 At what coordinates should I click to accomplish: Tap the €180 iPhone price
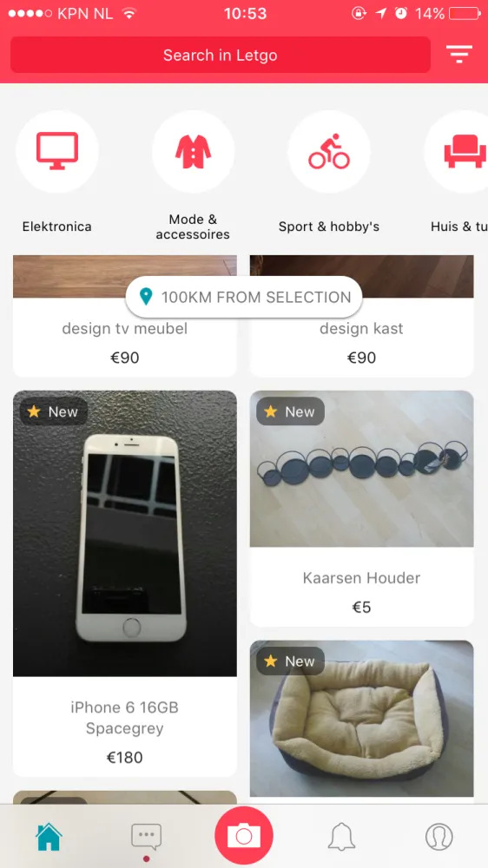125,757
